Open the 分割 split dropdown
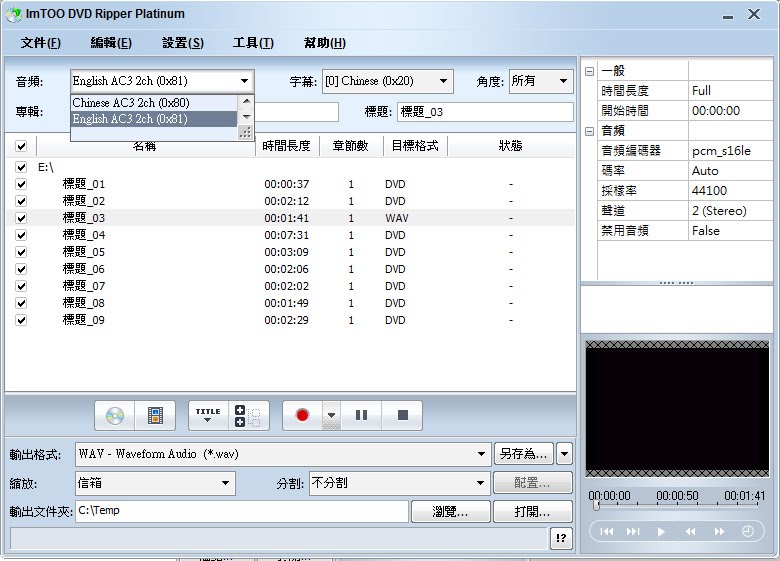Viewport: 780px width, 561px height. 399,483
